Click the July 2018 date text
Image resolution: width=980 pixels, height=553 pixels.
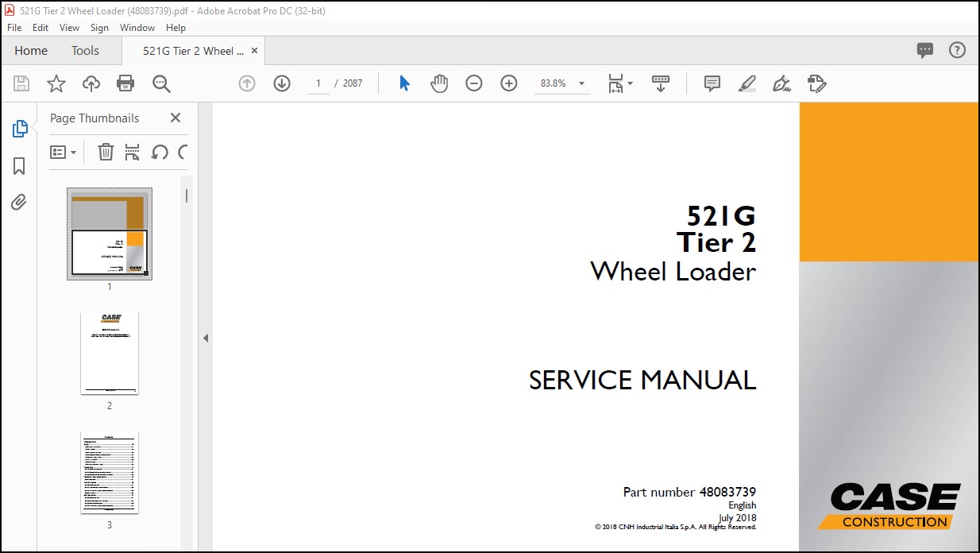[738, 518]
